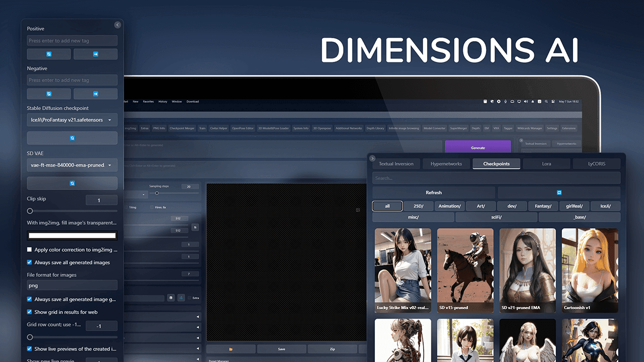644x362 pixels.
Task: Select Lucky Strike Mix checkpoint thumbnail
Action: point(403,271)
